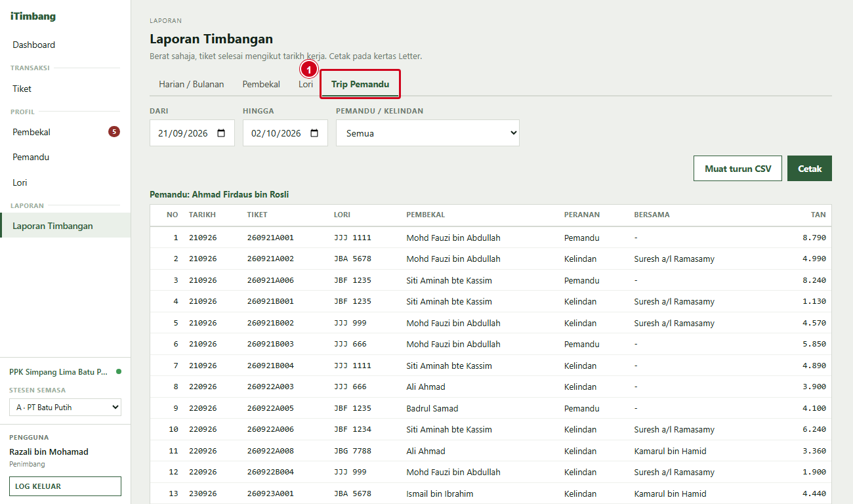This screenshot has height=504, width=853.
Task: Click ticket number 260921A001
Action: (270, 238)
